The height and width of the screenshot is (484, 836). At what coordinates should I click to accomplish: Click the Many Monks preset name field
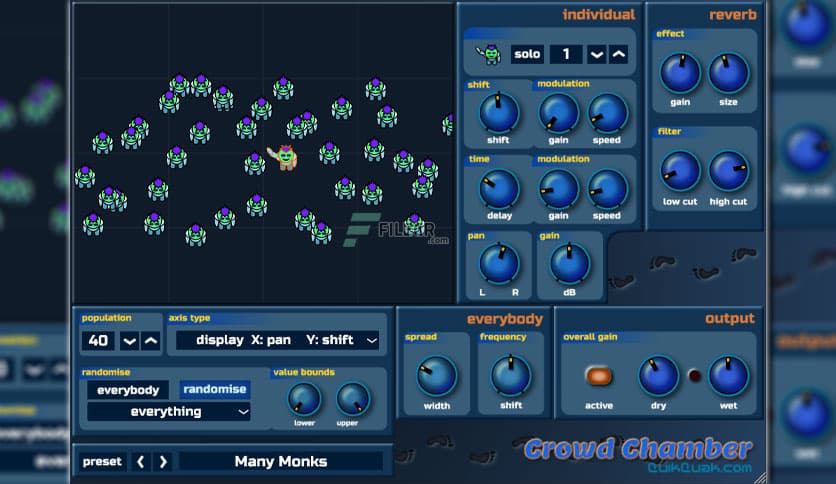[x=281, y=462]
